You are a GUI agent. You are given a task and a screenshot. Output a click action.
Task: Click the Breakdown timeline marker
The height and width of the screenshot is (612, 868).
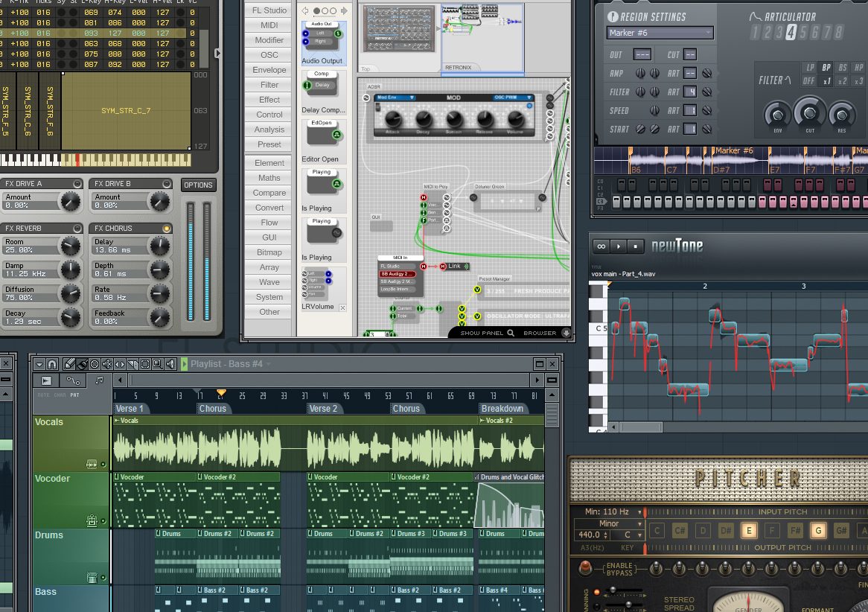(502, 409)
